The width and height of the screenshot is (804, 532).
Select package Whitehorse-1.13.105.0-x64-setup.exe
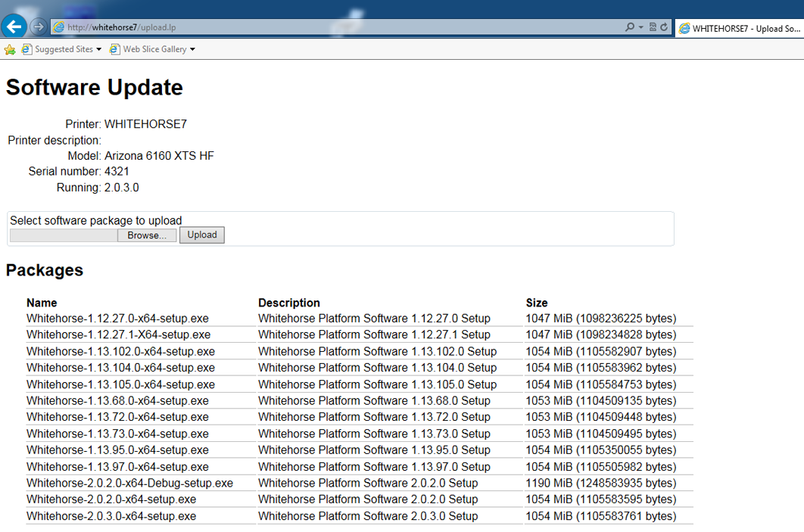[x=121, y=384]
